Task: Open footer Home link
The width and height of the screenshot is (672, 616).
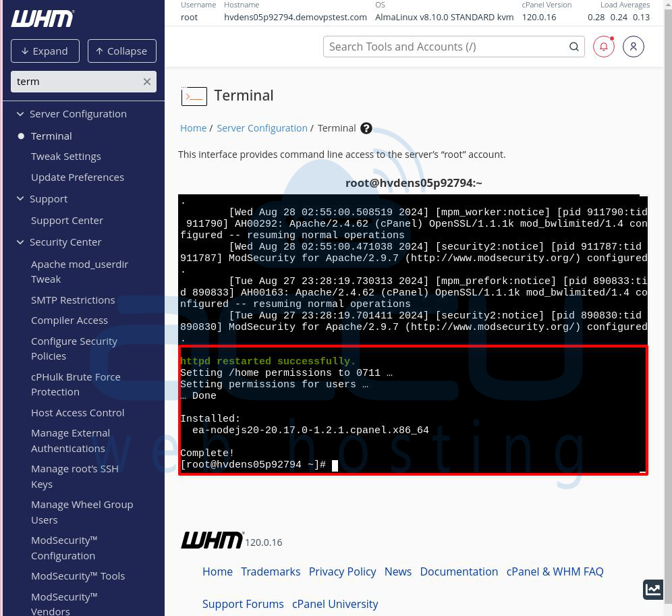Action: [x=217, y=571]
